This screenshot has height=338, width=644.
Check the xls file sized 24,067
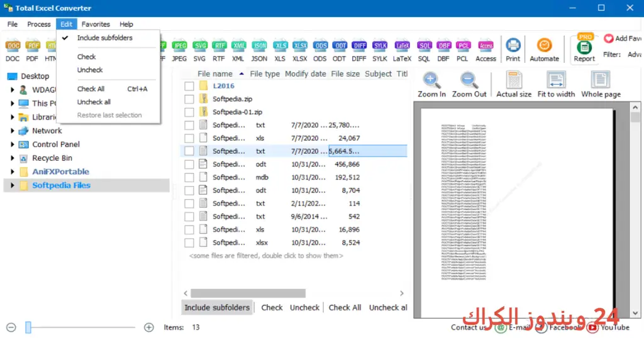click(189, 138)
